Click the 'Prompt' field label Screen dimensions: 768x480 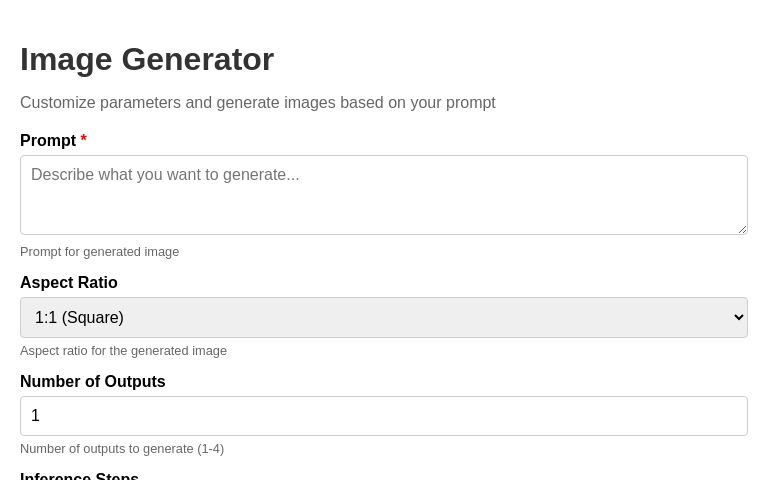[48, 141]
